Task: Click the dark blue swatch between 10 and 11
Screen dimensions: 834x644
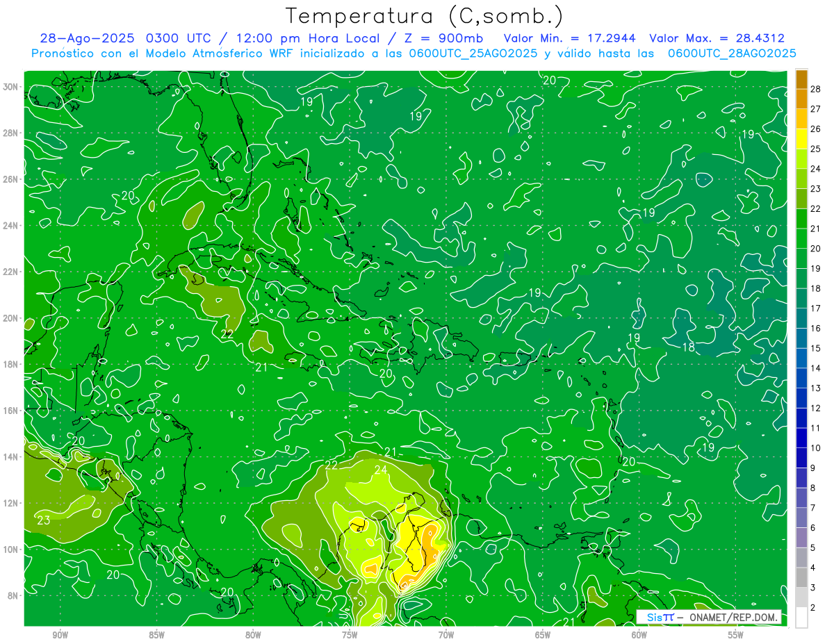Action: click(801, 438)
